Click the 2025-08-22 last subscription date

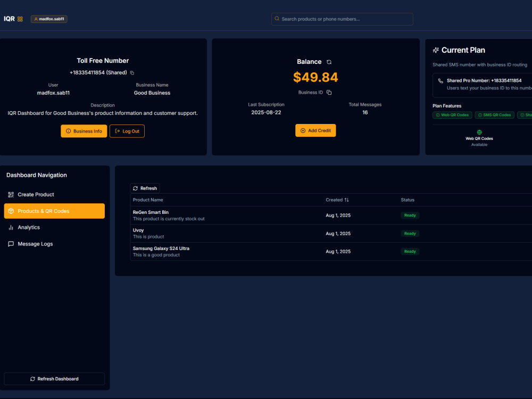pos(266,113)
